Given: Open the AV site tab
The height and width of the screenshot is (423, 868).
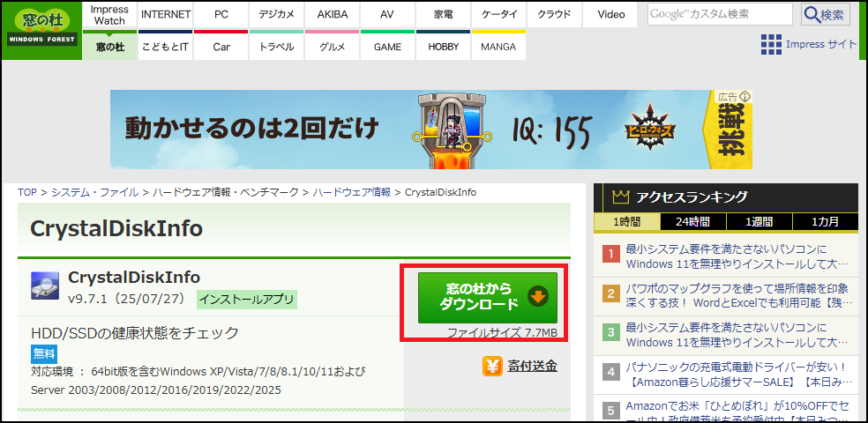Looking at the screenshot, I should point(387,15).
